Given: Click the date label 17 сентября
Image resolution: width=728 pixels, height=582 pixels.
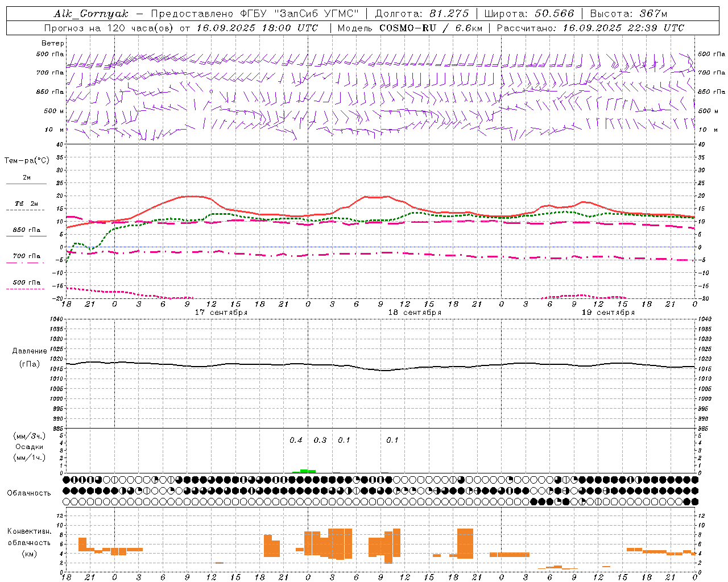Looking at the screenshot, I should (221, 313).
